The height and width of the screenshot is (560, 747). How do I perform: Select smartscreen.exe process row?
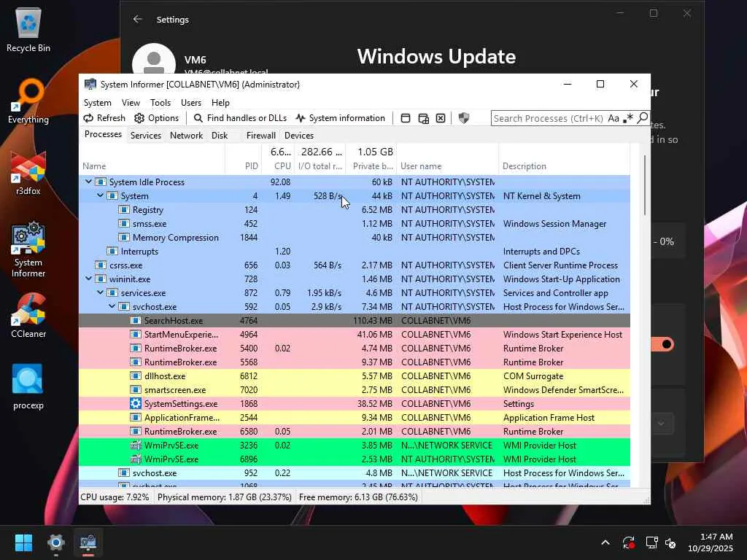coord(355,389)
